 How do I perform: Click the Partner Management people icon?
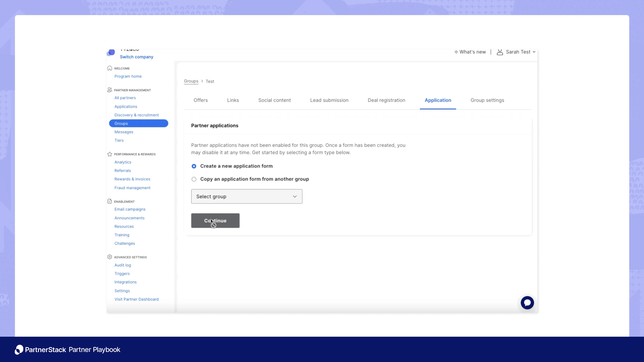pyautogui.click(x=110, y=90)
